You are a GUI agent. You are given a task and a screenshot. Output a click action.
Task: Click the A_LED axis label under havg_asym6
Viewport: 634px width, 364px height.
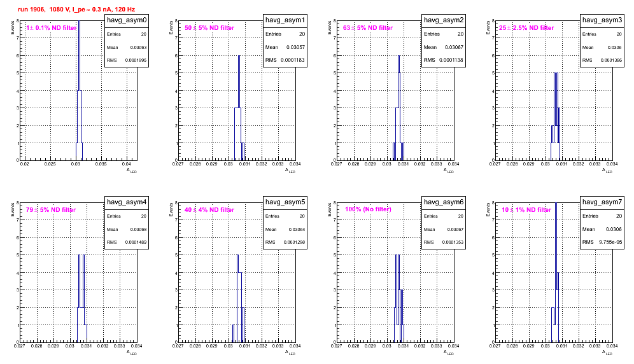click(449, 353)
